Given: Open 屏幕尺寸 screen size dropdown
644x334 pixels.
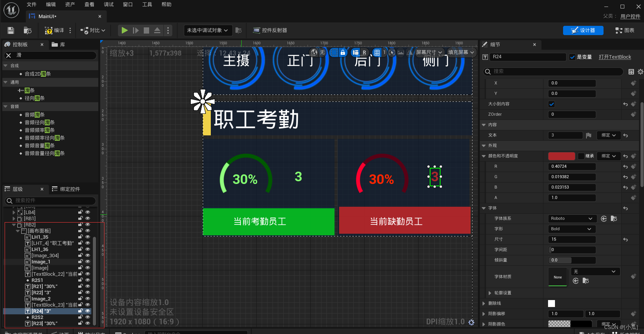Looking at the screenshot, I should click(x=429, y=52).
